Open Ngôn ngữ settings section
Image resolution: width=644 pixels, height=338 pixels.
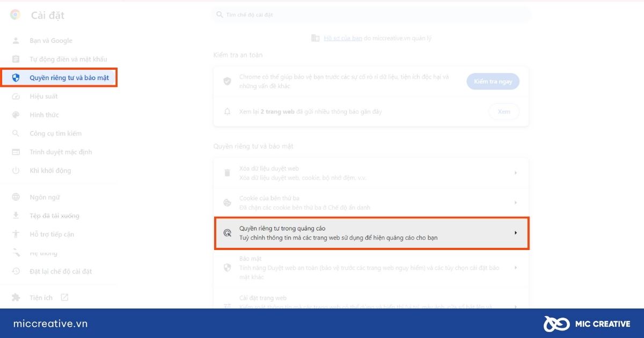45,197
